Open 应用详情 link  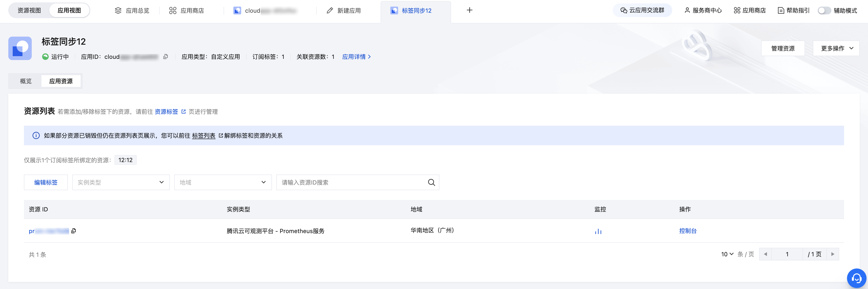click(357, 57)
